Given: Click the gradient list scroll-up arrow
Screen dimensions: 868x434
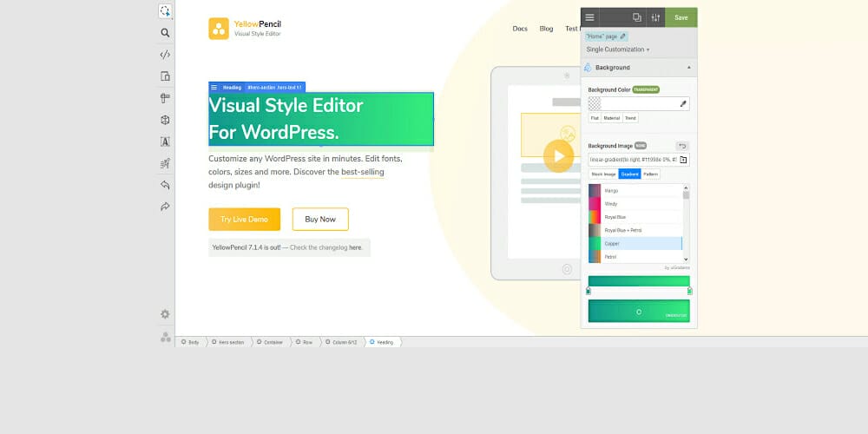Looking at the screenshot, I should coord(686,187).
